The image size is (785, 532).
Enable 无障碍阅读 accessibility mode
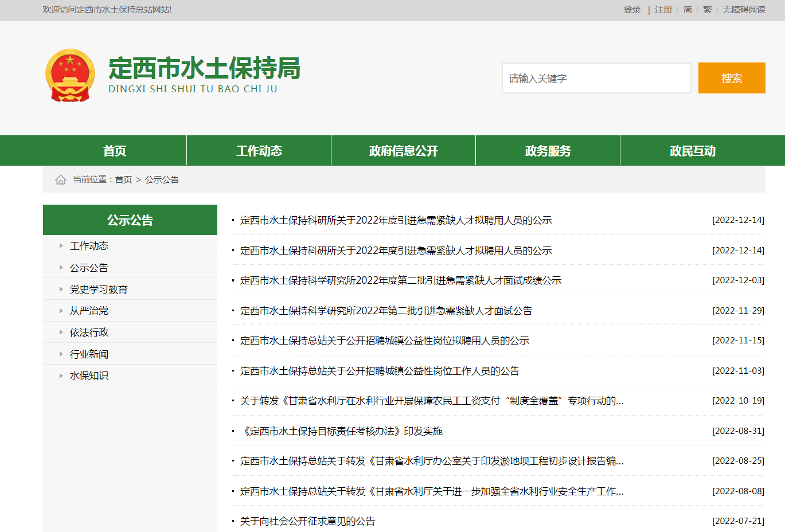[744, 10]
